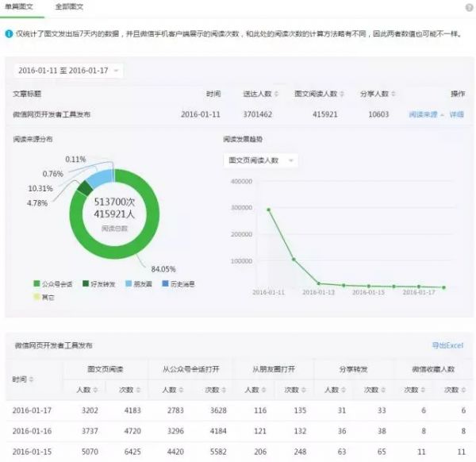Toggle 其它 legend swatch
This screenshot has height=462, width=476.
(x=36, y=297)
